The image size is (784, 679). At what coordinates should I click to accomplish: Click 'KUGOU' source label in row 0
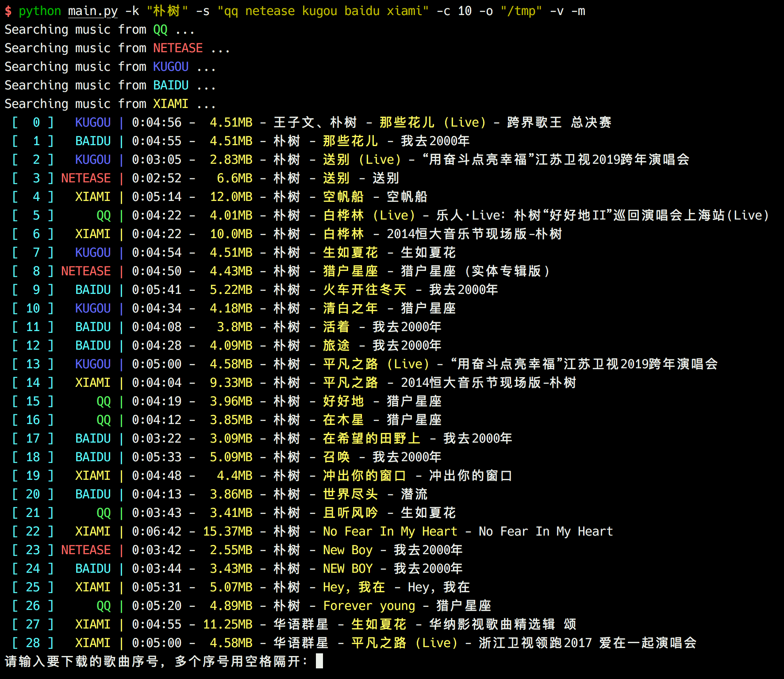93,122
